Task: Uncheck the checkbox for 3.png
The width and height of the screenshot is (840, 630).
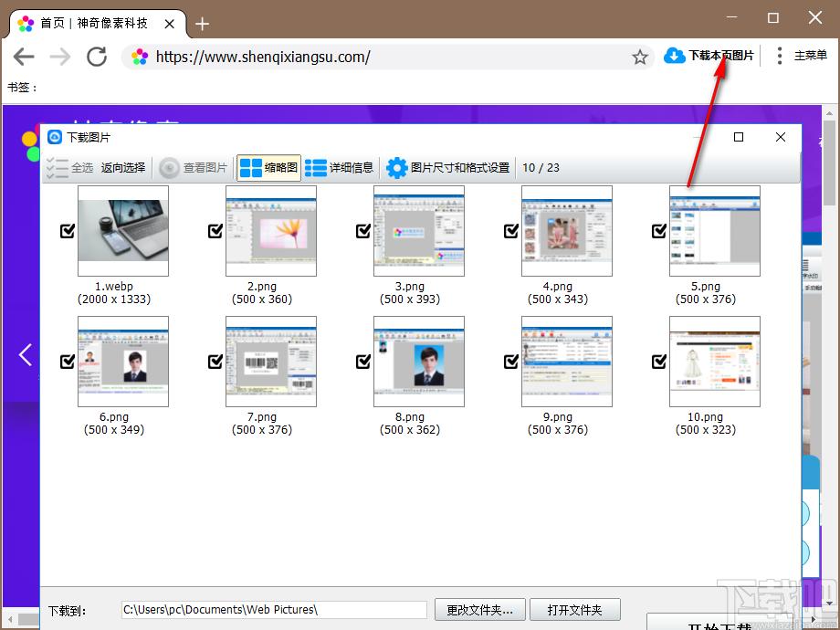Action: 362,231
